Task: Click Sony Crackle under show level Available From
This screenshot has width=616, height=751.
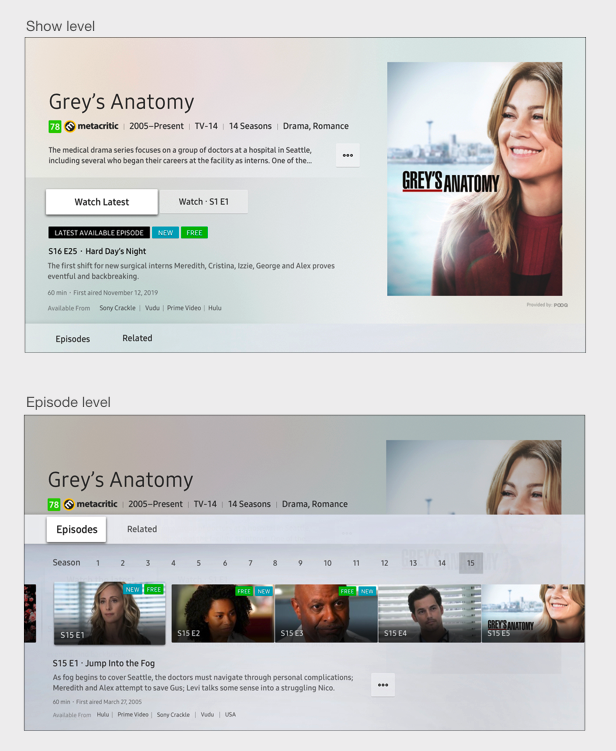Action: point(117,308)
